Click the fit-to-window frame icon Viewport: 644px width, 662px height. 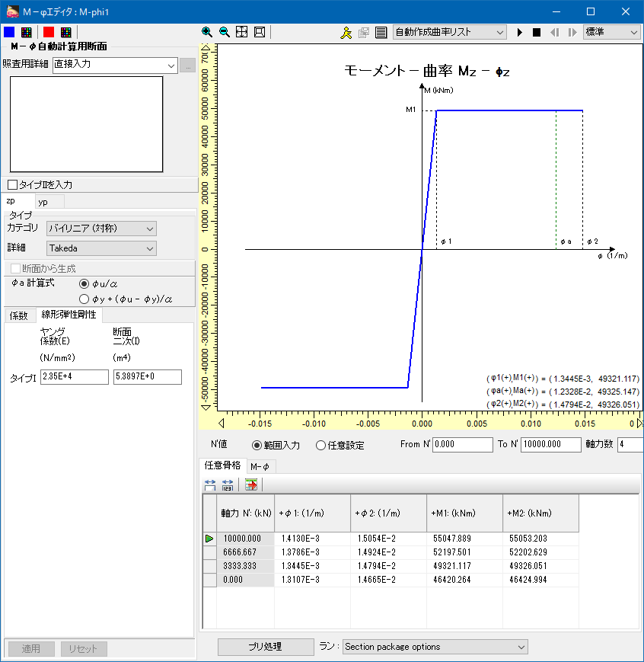pyautogui.click(x=260, y=32)
